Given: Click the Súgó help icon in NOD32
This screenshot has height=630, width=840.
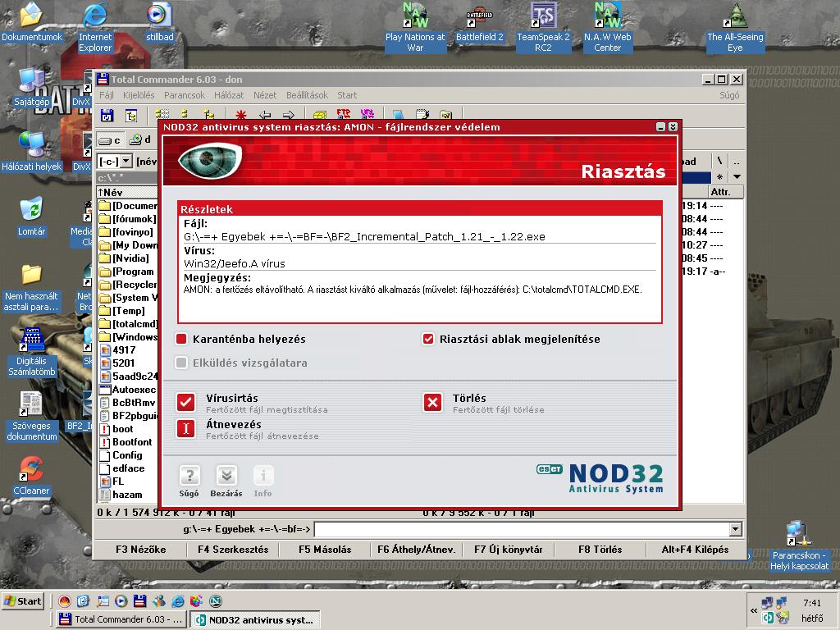Looking at the screenshot, I should (x=189, y=476).
